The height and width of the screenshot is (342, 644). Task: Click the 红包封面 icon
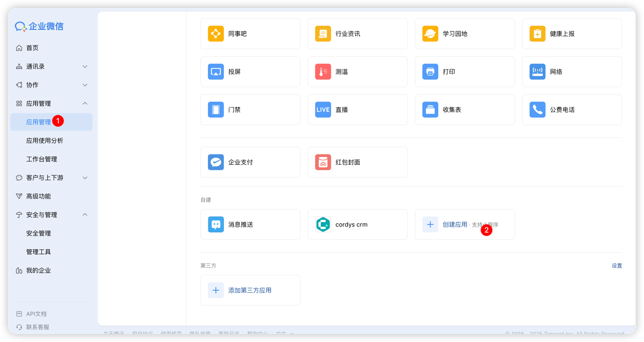point(323,162)
